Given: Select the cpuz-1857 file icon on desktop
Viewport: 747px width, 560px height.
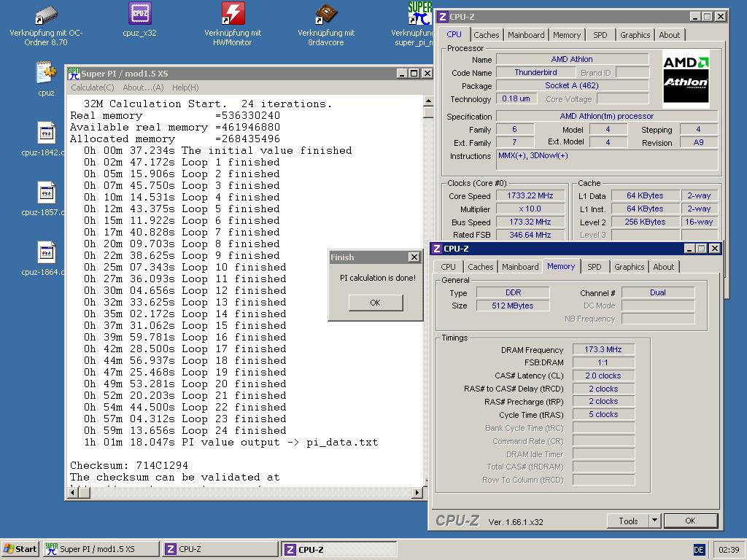Looking at the screenshot, I should pos(46,192).
